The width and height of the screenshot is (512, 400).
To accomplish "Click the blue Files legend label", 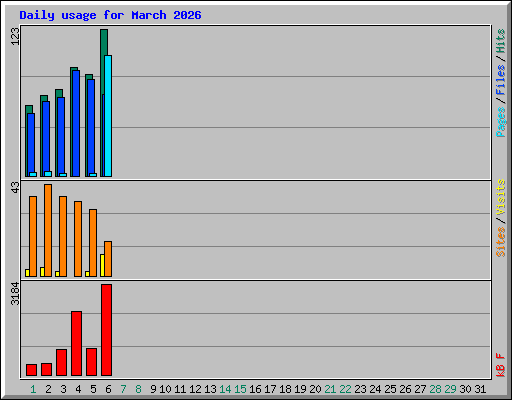I will coord(501,80).
